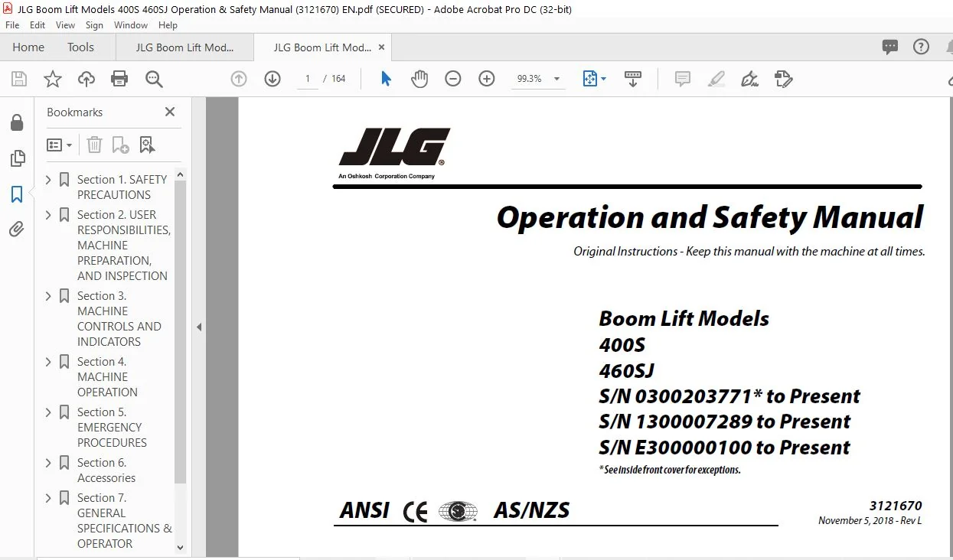Open the View menu
Image resolution: width=953 pixels, height=560 pixels.
65,25
